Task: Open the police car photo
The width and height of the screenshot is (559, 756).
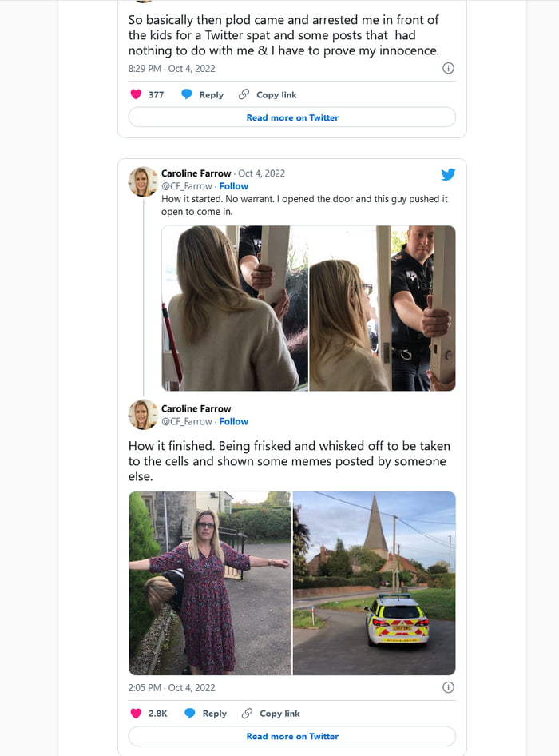Action: click(375, 583)
